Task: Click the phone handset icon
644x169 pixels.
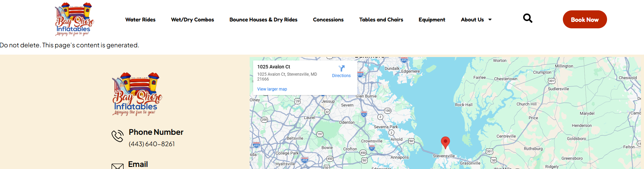Action: click(117, 136)
